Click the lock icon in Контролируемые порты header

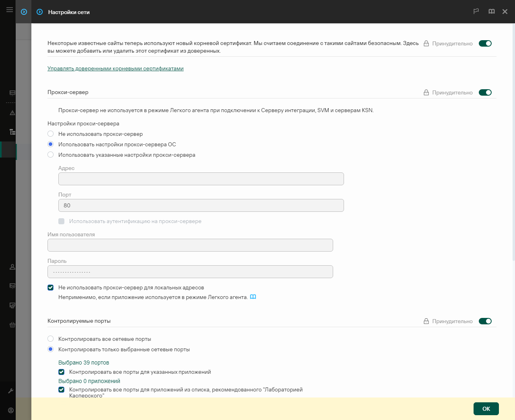coord(426,321)
